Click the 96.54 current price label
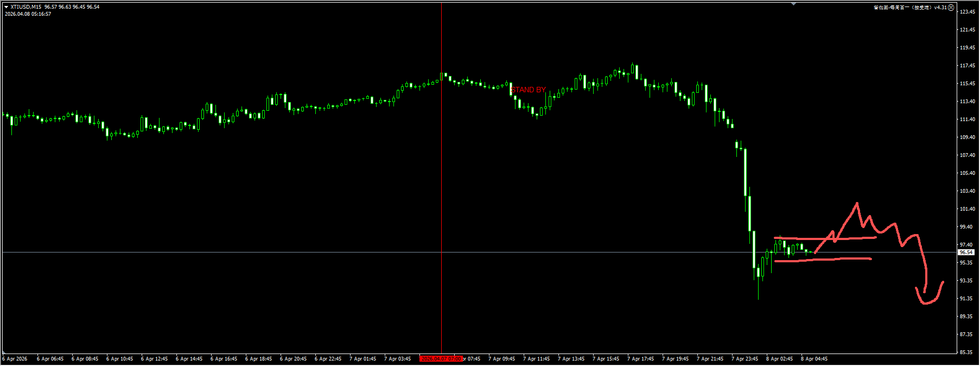The height and width of the screenshot is (366, 980). [966, 253]
